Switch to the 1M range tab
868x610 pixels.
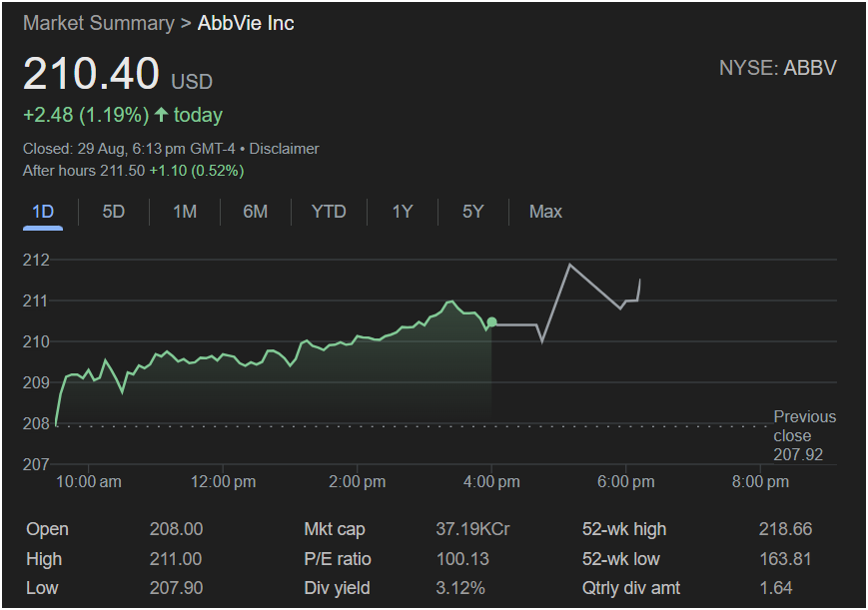coord(185,212)
